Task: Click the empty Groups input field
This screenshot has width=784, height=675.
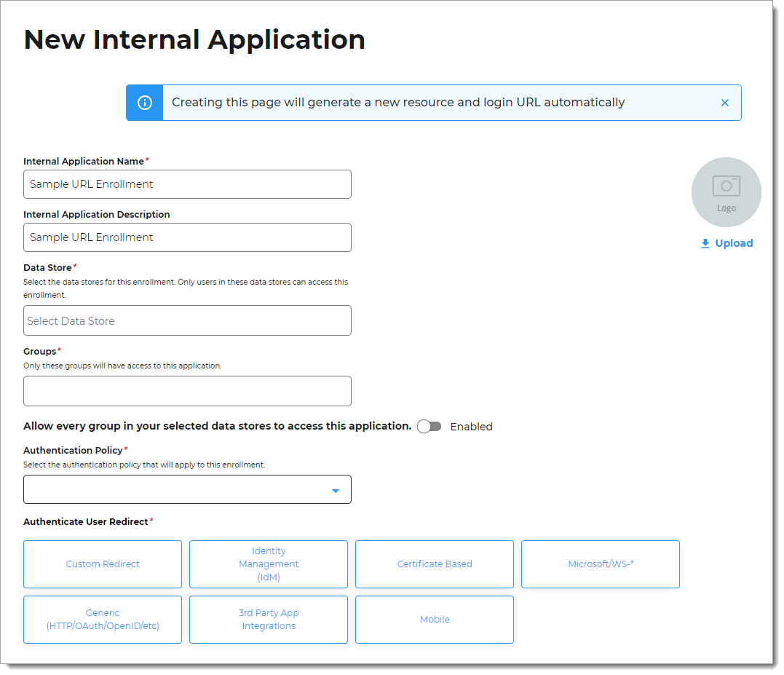Action: (x=187, y=391)
